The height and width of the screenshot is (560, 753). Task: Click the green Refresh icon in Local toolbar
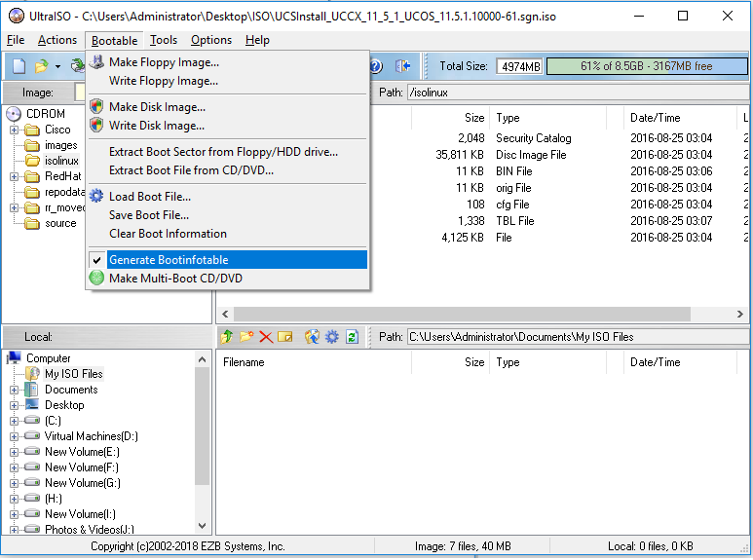pos(352,337)
